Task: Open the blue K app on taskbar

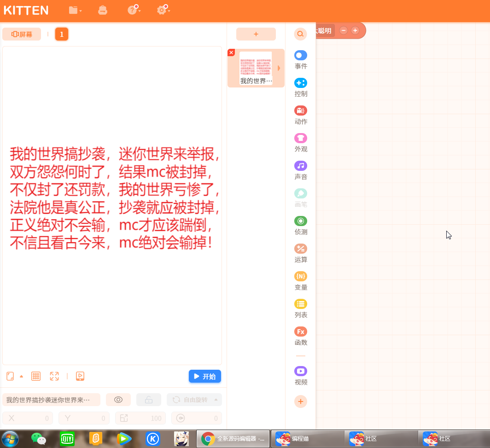Action: point(153,439)
